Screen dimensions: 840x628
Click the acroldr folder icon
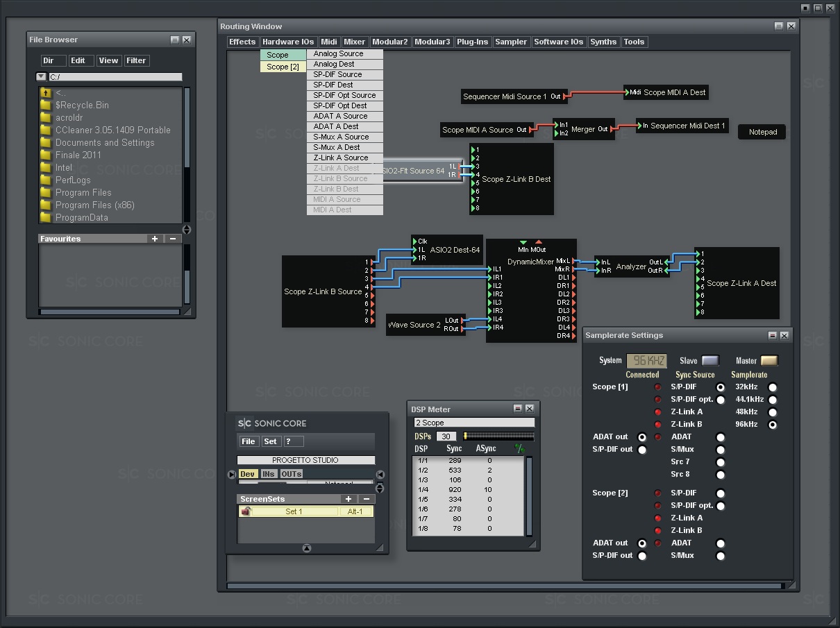[46, 117]
